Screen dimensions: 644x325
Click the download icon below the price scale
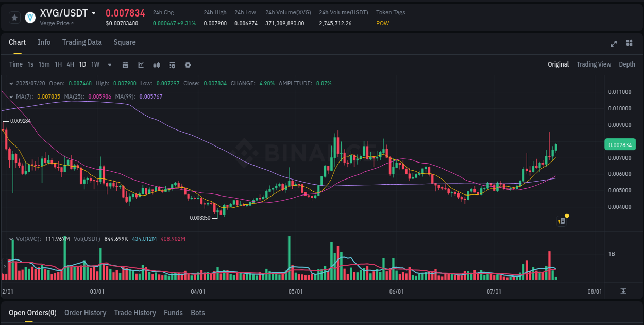point(623,291)
